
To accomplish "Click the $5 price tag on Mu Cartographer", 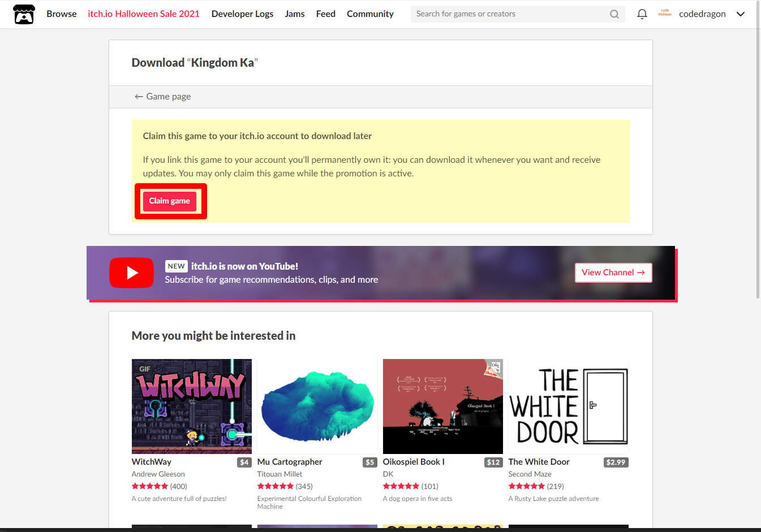I will [x=370, y=462].
